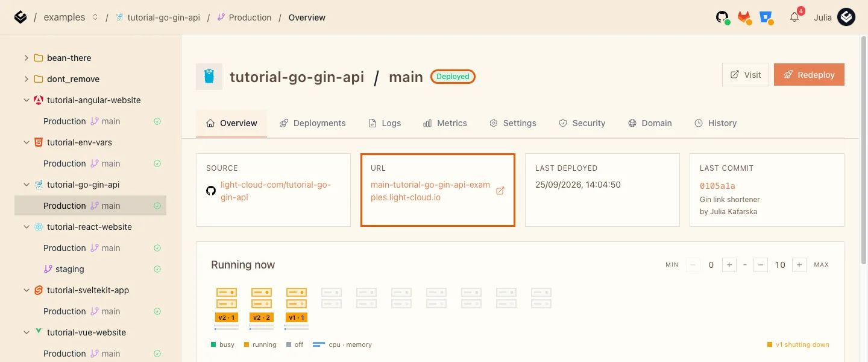Click the React icon of tutorial-react-website

39,227
